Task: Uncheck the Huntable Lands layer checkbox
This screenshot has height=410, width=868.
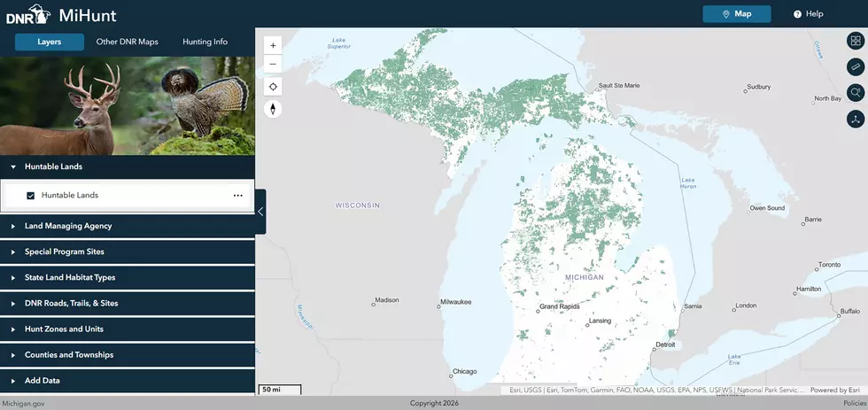Action: pyautogui.click(x=30, y=196)
